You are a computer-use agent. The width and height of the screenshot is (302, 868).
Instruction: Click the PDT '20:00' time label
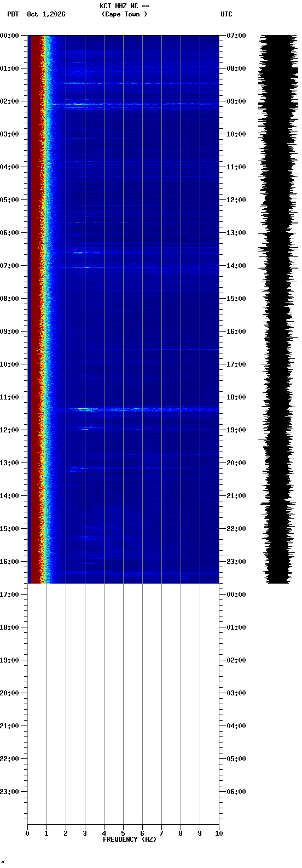9,693
